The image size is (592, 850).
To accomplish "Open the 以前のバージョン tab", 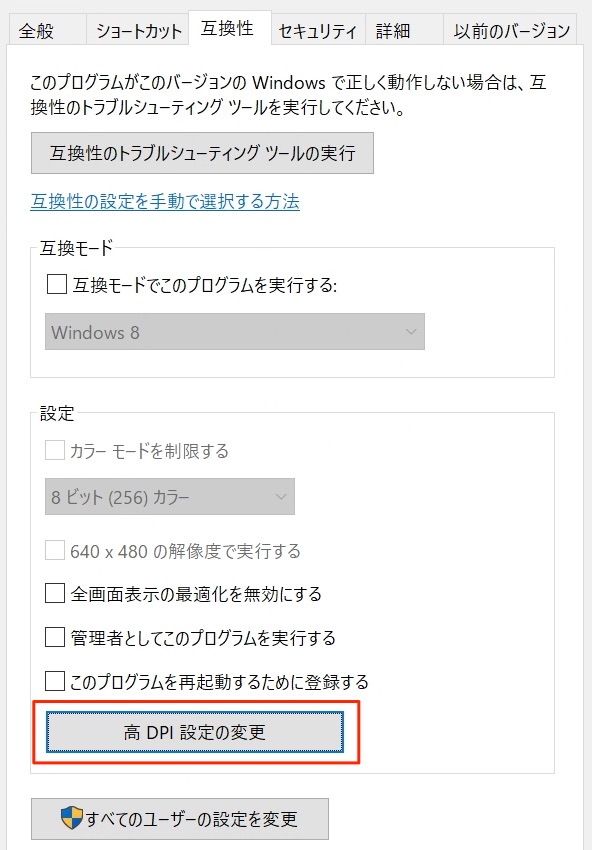I will coord(511,30).
